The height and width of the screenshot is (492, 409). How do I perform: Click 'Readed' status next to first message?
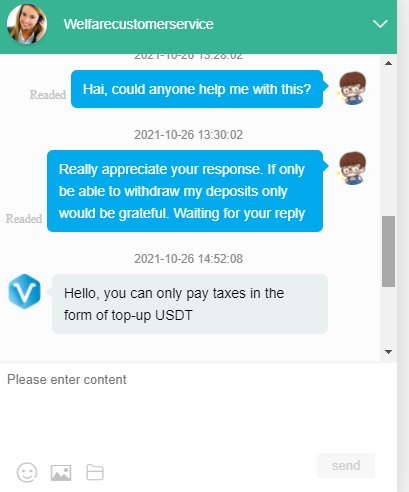48,95
